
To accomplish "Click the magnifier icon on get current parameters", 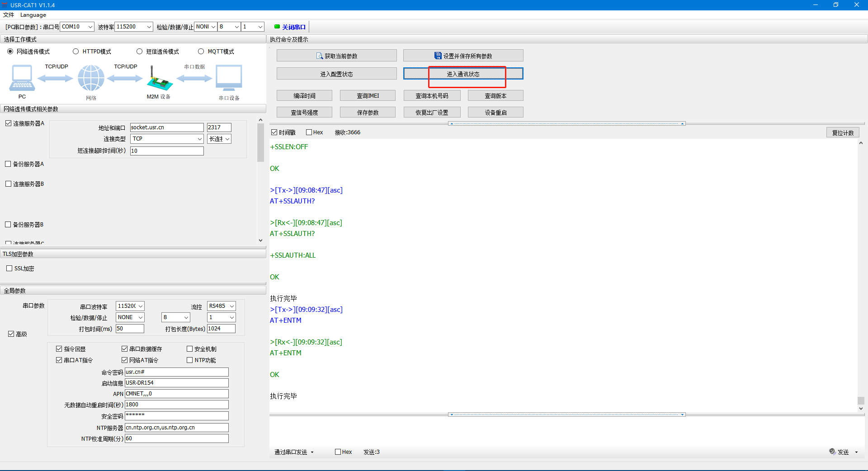I will [320, 56].
